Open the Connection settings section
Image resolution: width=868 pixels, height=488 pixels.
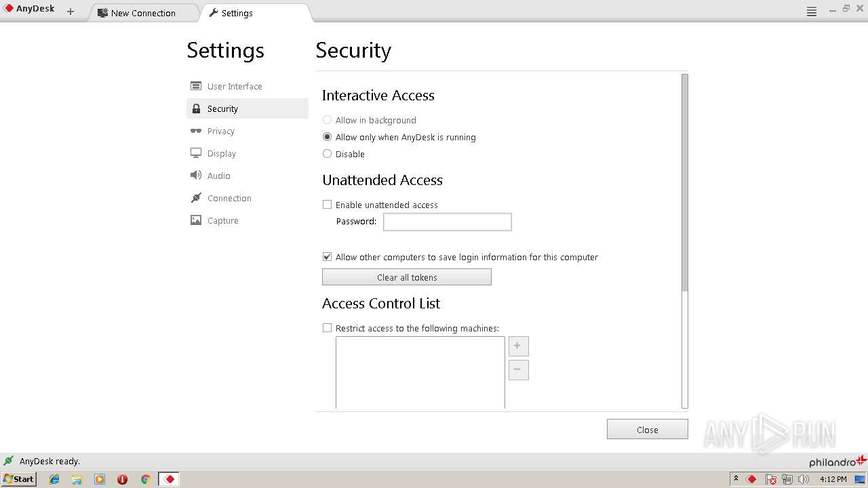[247, 198]
